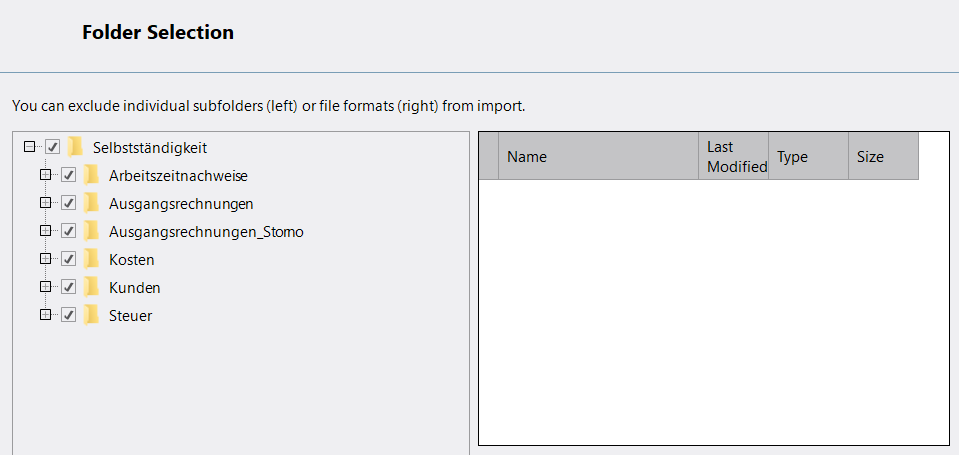Click the Ausgangsrechnungen folder icon

(x=92, y=203)
